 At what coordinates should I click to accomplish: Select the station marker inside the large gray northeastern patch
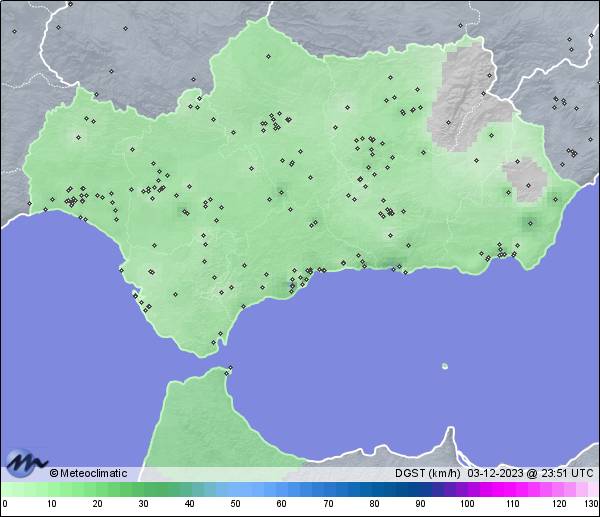tap(448, 122)
